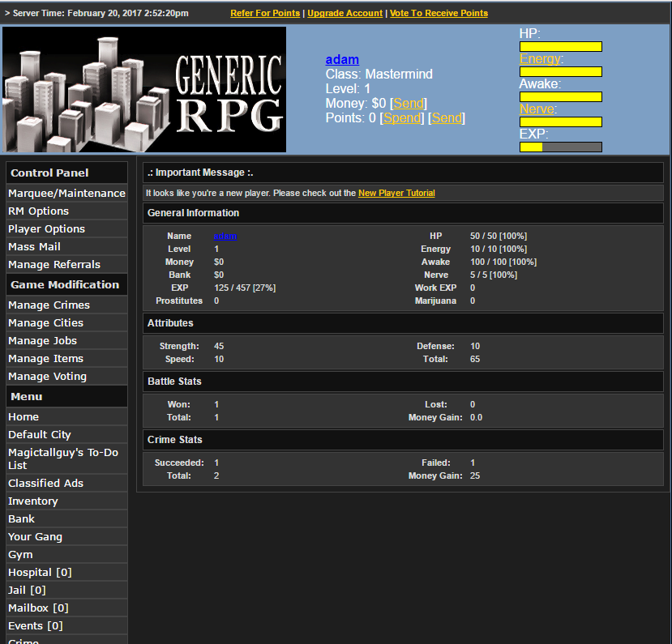Click Spend link next to Points
Screen dimensions: 672x644
[x=402, y=118]
